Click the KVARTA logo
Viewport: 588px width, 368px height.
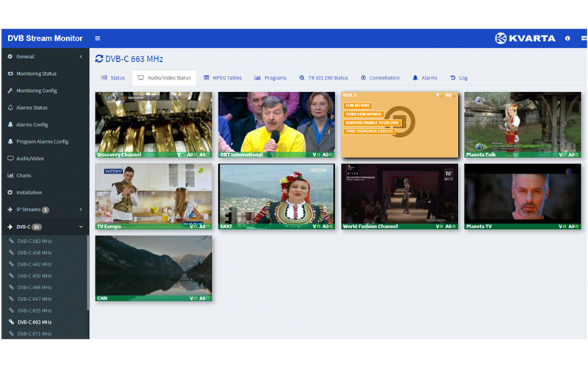525,38
